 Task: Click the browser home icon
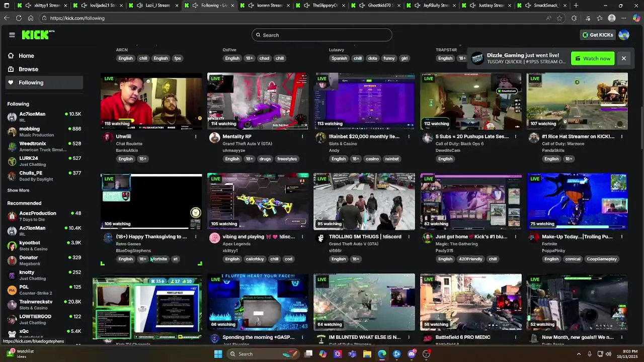click(x=31, y=18)
